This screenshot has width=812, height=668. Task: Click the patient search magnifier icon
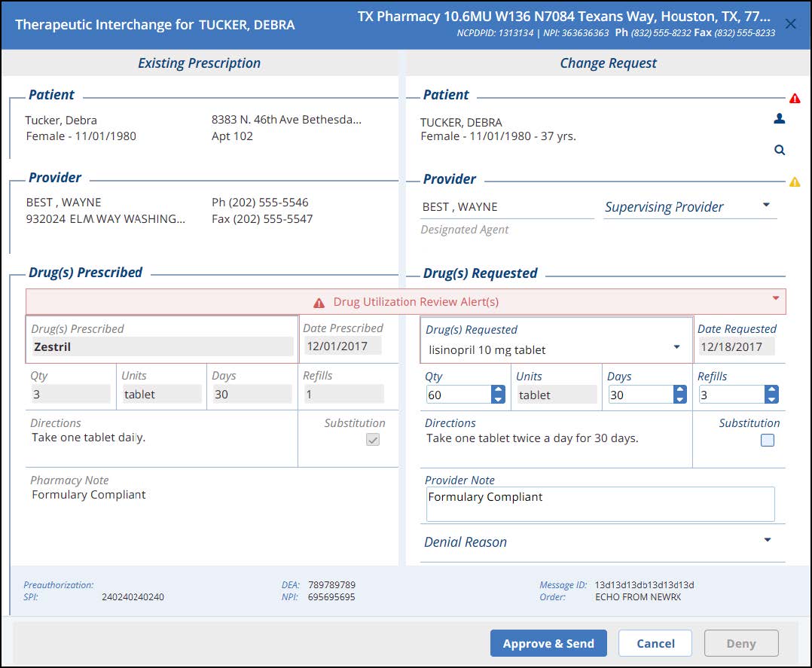(780, 150)
